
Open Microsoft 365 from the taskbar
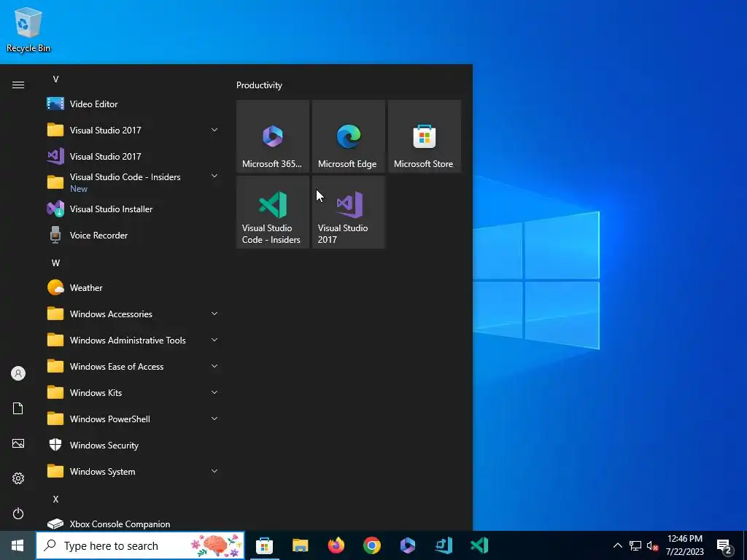(x=408, y=545)
